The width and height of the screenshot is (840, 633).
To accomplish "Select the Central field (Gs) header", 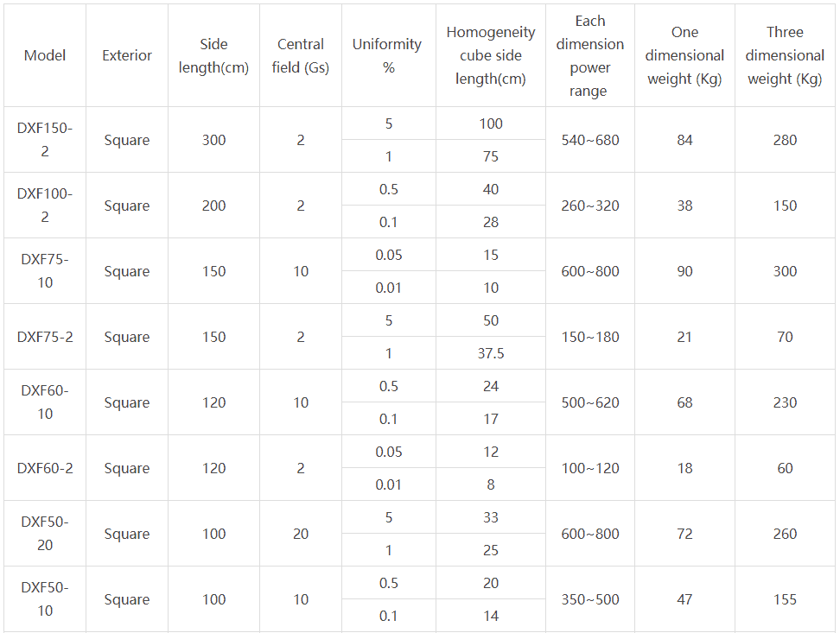I will coord(301,55).
